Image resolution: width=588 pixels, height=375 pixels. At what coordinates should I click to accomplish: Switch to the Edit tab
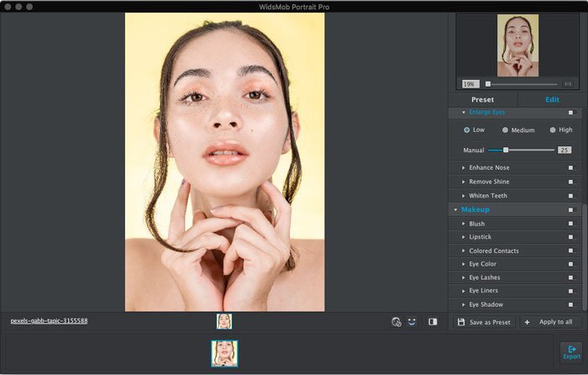(552, 99)
